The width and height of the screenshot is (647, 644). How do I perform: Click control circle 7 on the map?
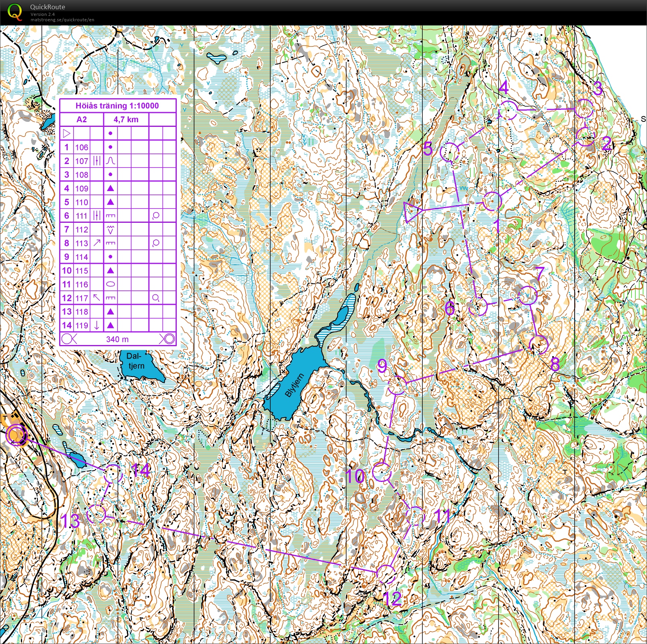pos(527,296)
